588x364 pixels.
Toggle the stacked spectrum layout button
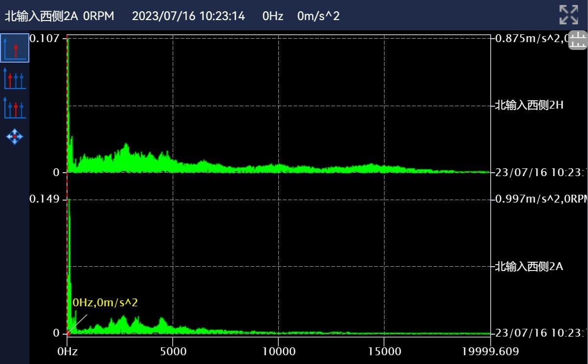[577, 41]
